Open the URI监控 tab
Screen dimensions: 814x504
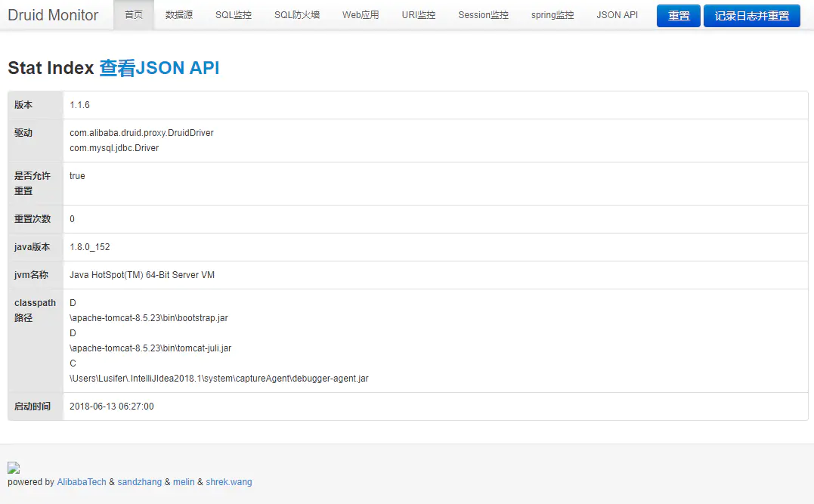tap(419, 15)
